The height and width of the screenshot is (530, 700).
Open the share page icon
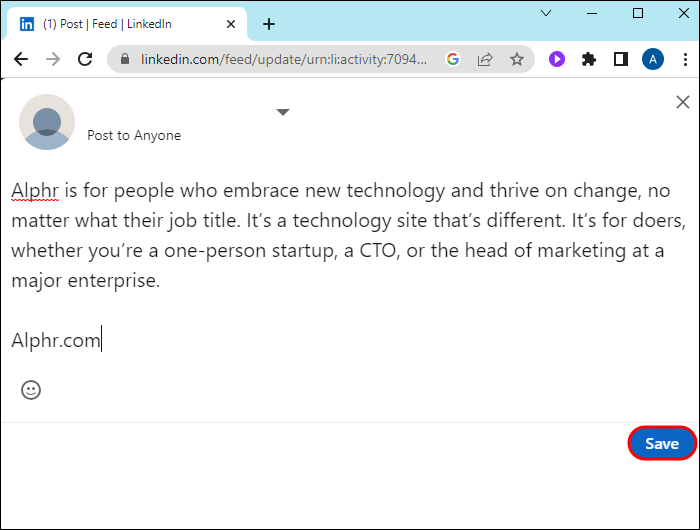pos(485,59)
